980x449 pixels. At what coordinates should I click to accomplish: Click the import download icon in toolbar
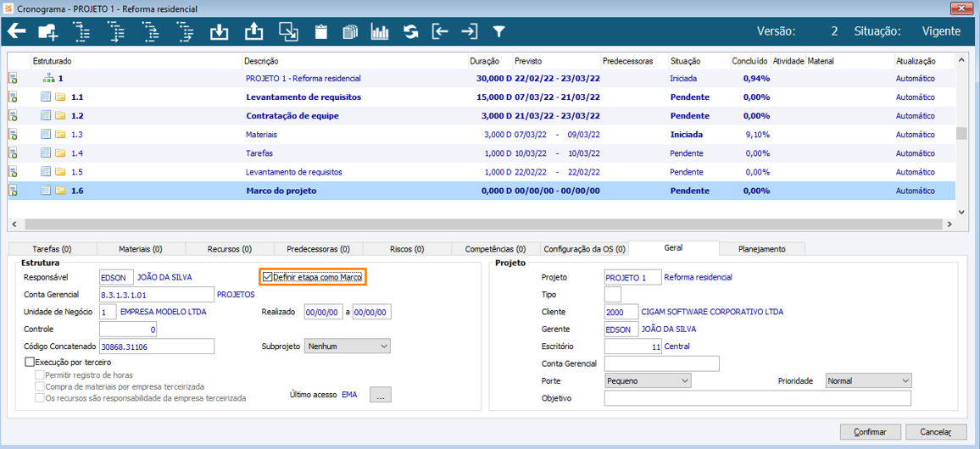pos(219,32)
